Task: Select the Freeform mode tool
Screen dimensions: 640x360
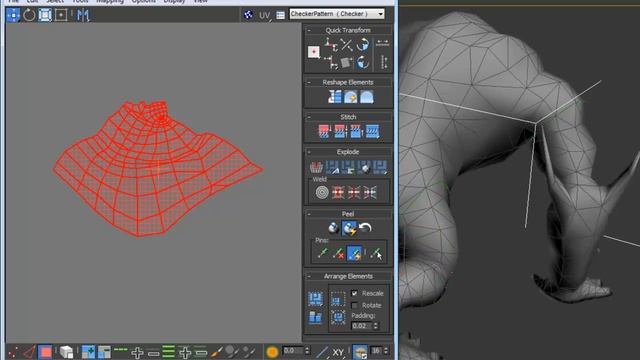Action: [x=61, y=15]
